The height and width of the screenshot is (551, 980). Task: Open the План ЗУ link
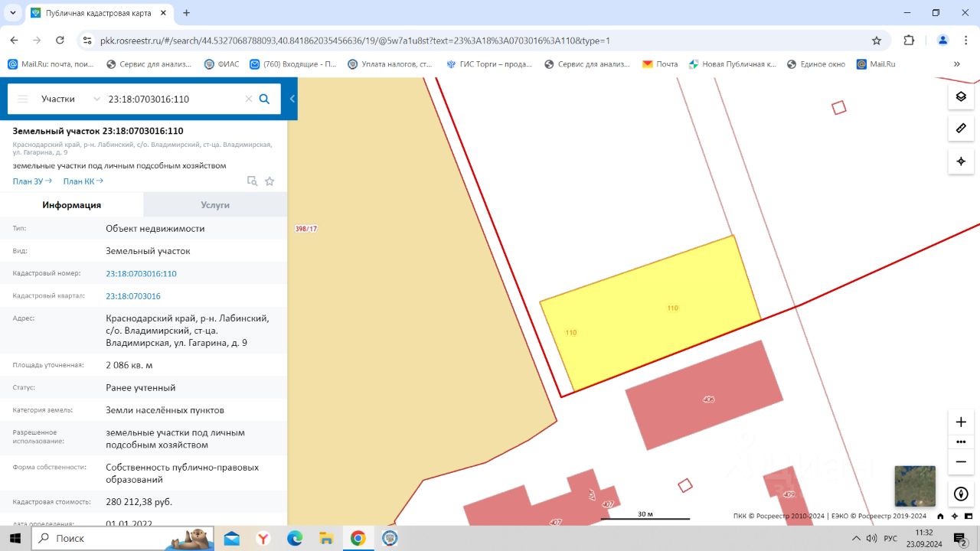pyautogui.click(x=32, y=181)
